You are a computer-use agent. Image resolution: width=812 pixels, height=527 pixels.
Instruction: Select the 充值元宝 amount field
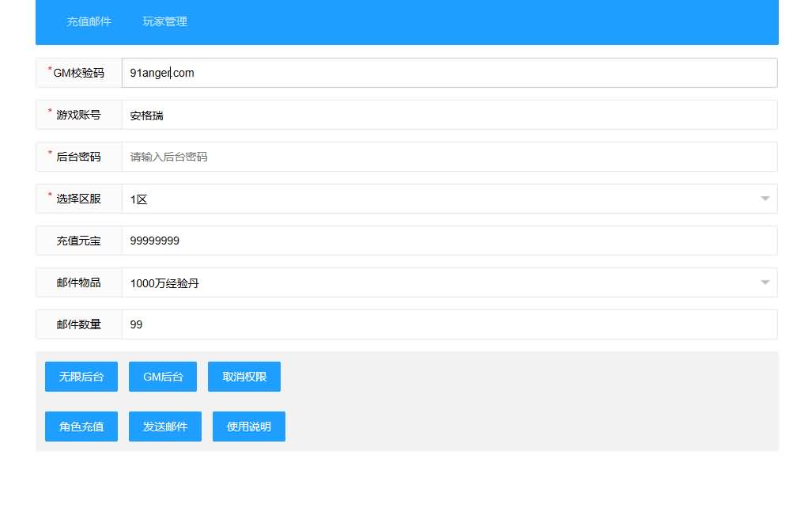[449, 241]
